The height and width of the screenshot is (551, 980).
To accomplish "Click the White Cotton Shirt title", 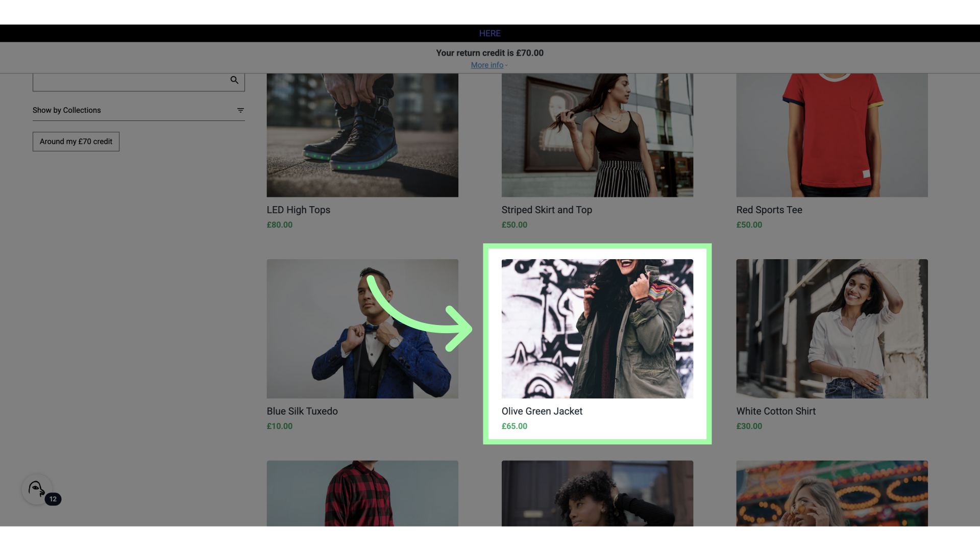I will (776, 411).
